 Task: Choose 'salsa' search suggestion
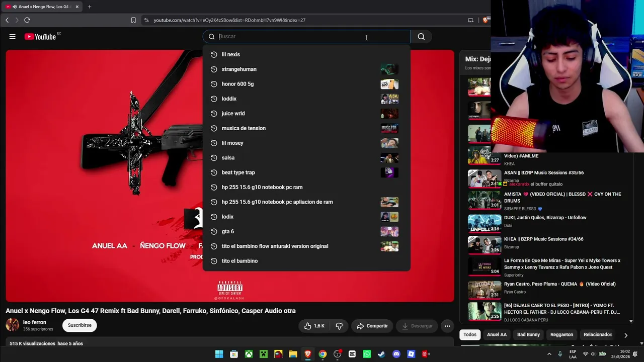[x=306, y=158]
